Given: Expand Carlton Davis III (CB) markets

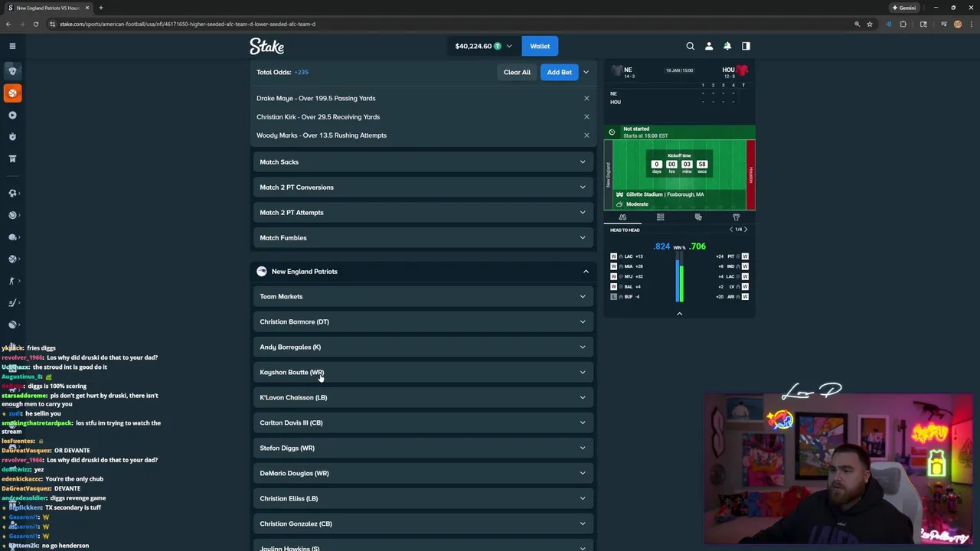Looking at the screenshot, I should (423, 422).
